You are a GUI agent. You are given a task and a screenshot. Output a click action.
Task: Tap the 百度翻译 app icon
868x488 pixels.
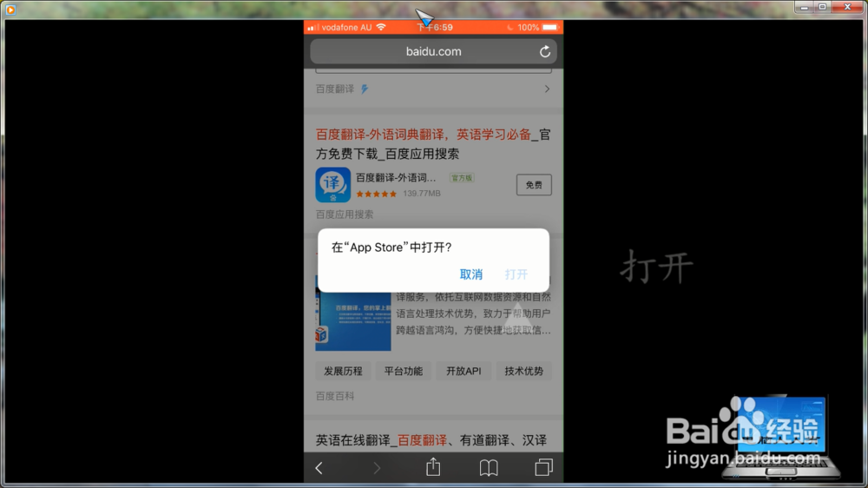pos(332,185)
